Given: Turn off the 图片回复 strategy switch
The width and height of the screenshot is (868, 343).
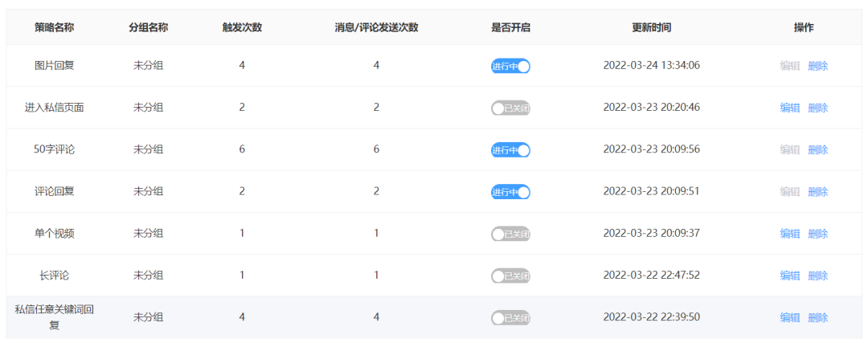Looking at the screenshot, I should point(510,66).
